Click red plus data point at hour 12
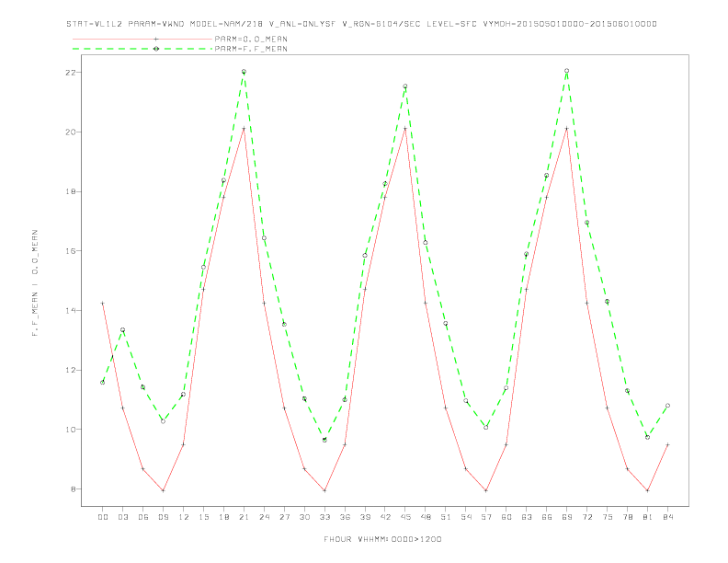 184,444
